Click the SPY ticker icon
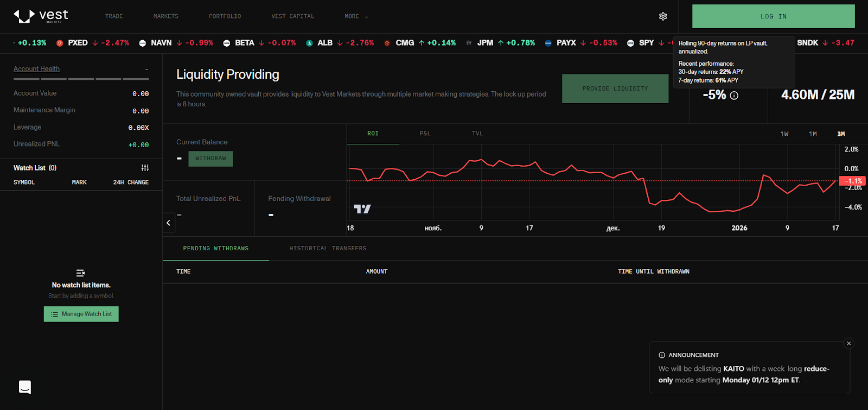The image size is (868, 410). [630, 43]
